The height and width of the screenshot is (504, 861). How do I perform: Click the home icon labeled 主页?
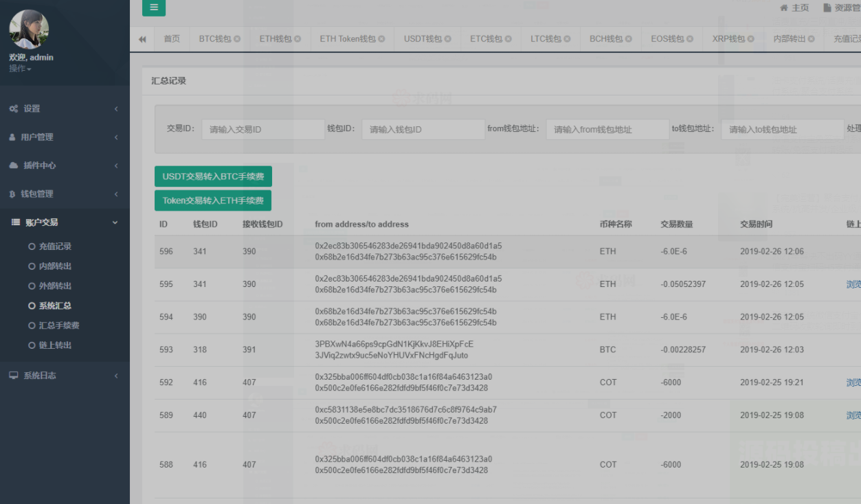[x=794, y=8]
